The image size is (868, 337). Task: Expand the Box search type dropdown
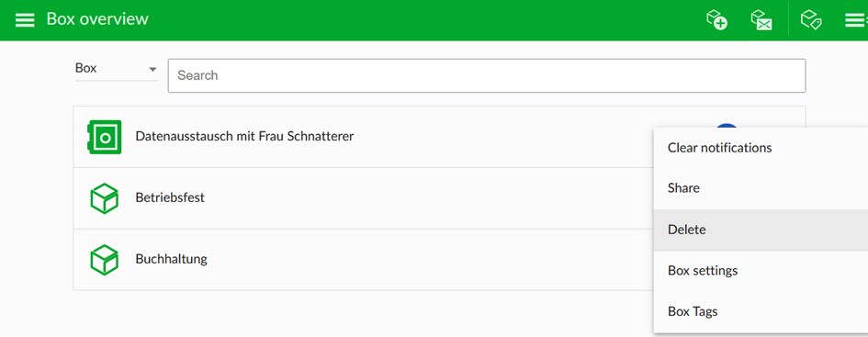click(x=116, y=69)
